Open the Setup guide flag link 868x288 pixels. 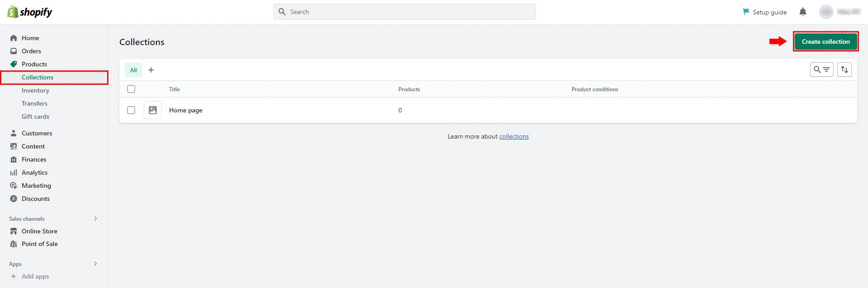click(x=764, y=12)
